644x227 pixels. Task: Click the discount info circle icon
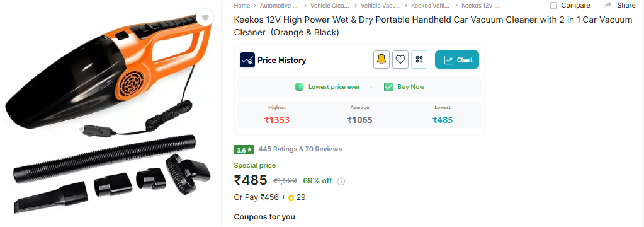(341, 182)
